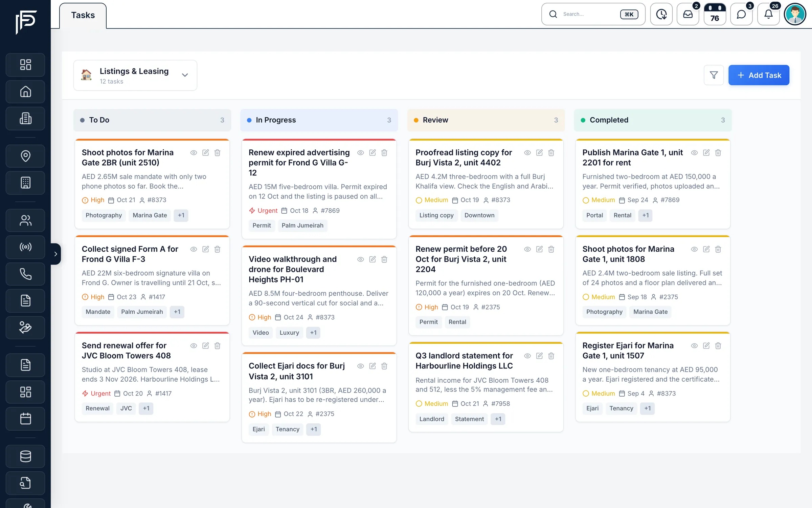
Task: Open the handshake deals icon in sidebar
Action: point(25,327)
